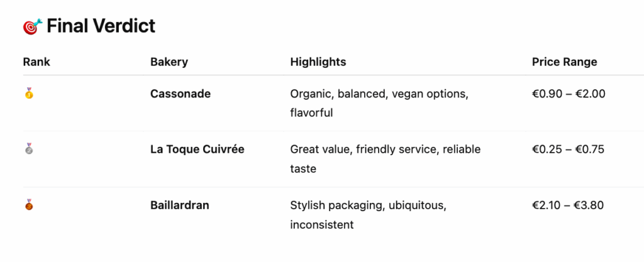Click the €0.90 – €2.00 price cell
This screenshot has width=644, height=262.
(569, 94)
